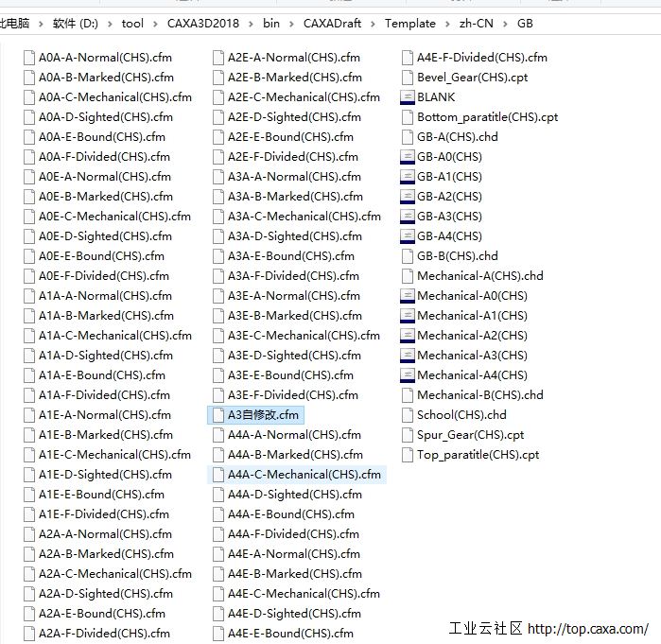Screen dimensions: 661x644
Task: Expand the breadcrumb arrow before 软件 (D:)
Action: pos(41,24)
